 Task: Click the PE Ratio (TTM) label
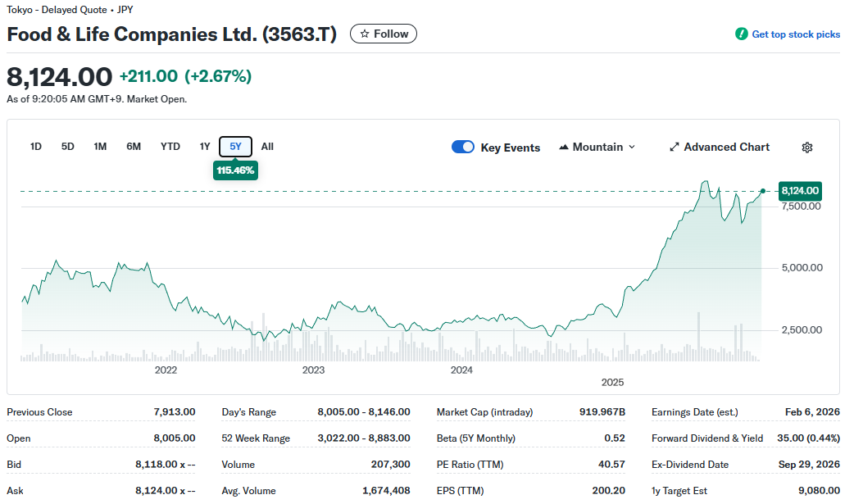click(470, 465)
